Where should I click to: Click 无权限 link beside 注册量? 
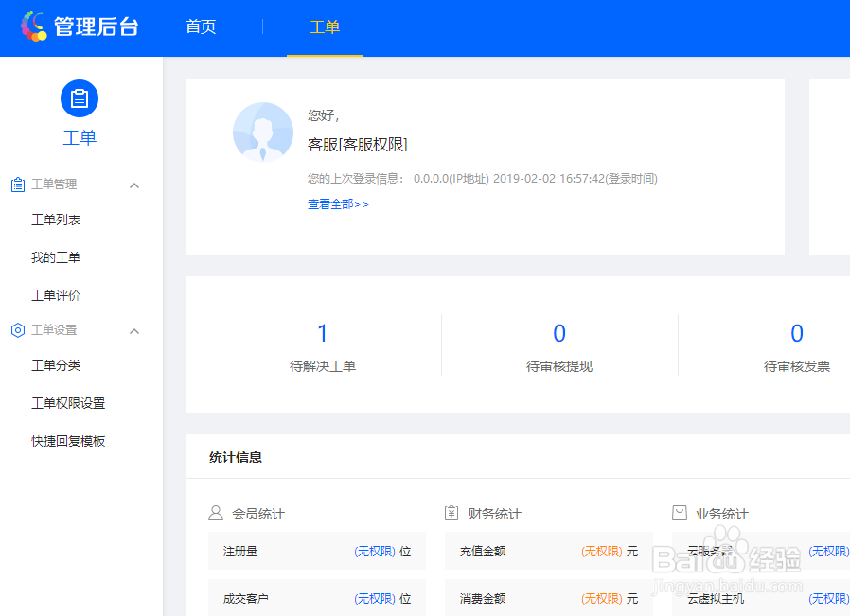click(376, 551)
